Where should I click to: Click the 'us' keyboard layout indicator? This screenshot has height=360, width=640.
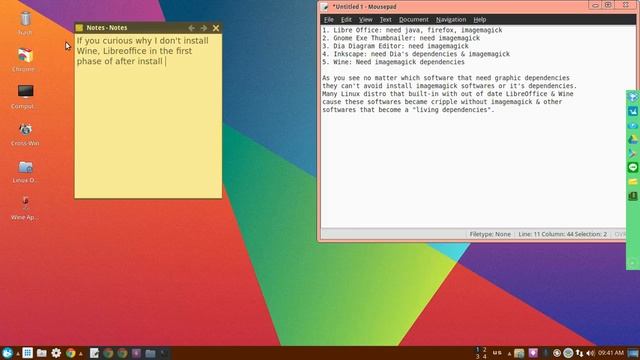click(x=497, y=353)
